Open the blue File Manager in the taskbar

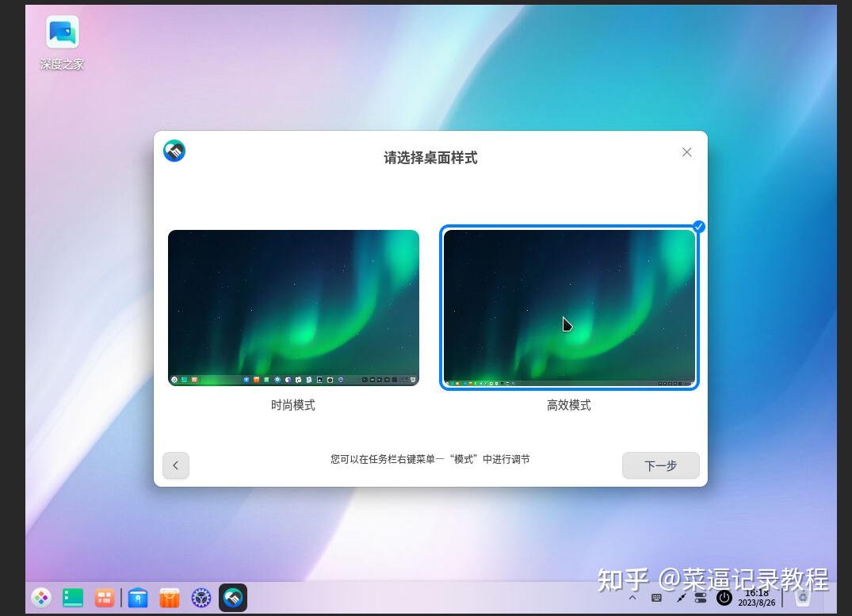click(x=138, y=598)
